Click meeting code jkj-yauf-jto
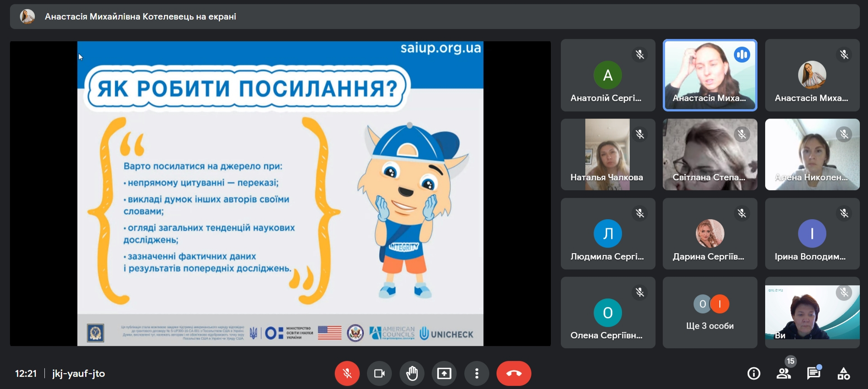 point(78,374)
